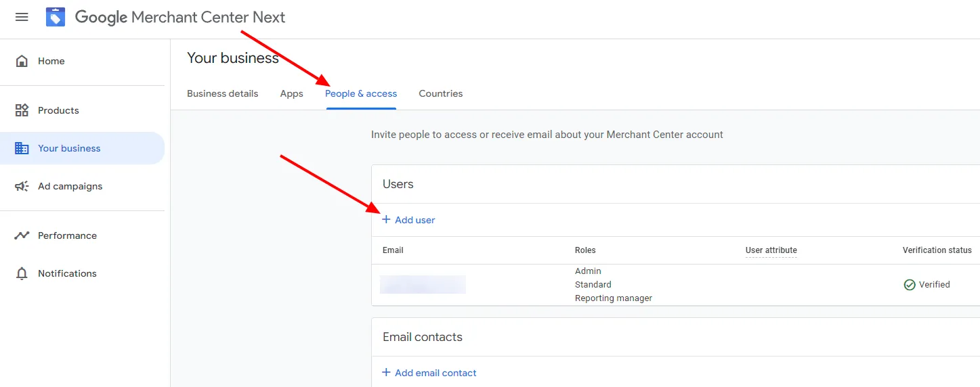Click the Email column header
Screen dimensions: 980x387
point(393,250)
